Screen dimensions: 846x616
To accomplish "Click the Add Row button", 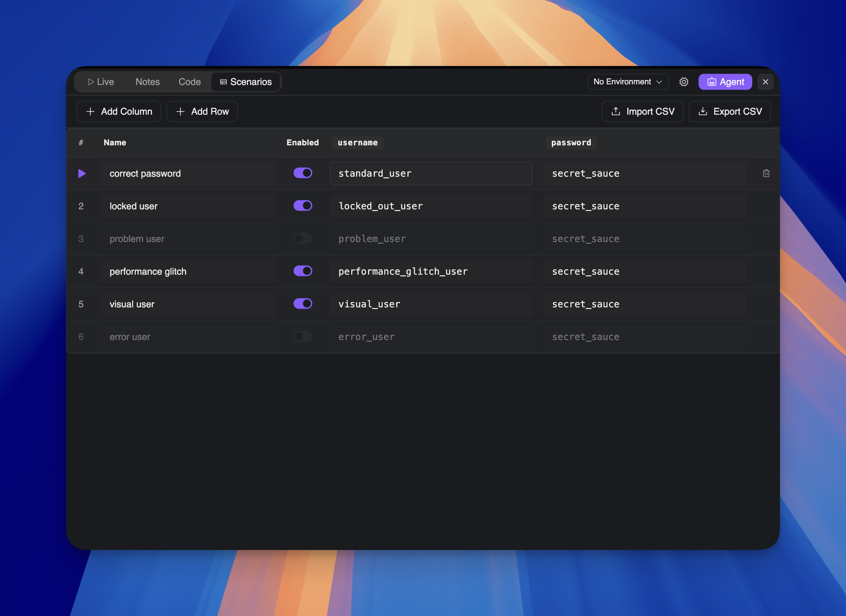I will pyautogui.click(x=202, y=111).
